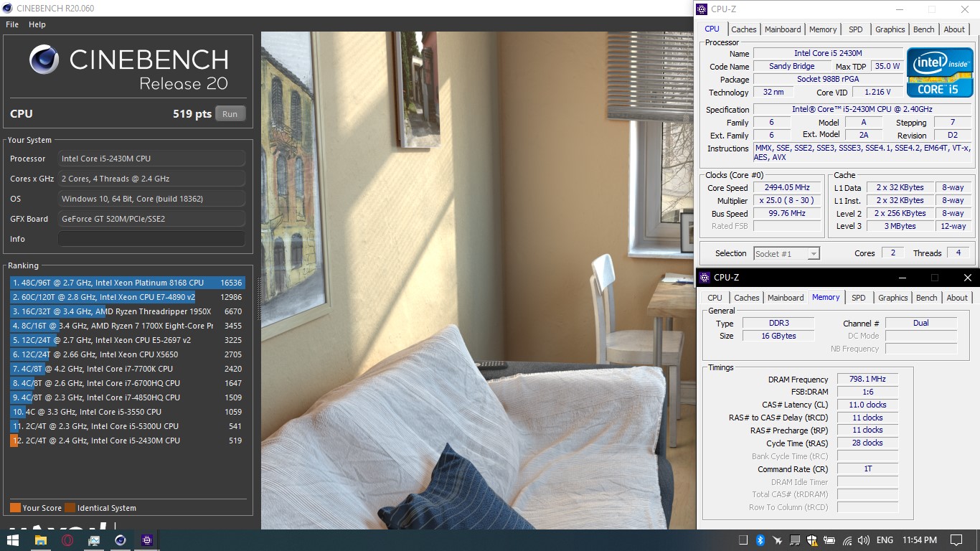Open the Cinebench Help menu
This screenshot has width=980, height=551.
pos(37,24)
